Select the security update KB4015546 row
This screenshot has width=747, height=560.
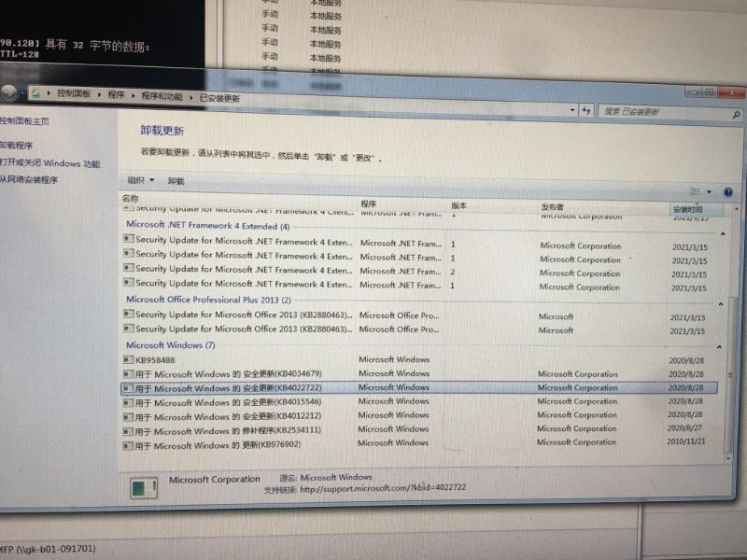[x=419, y=402]
